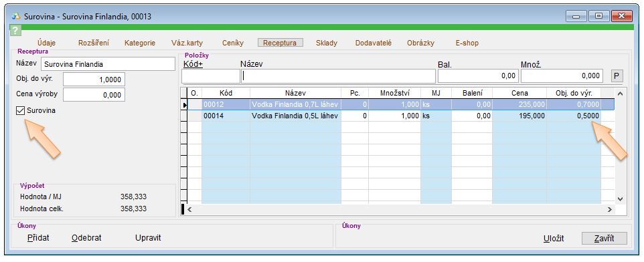Click the application icon in title bar
The width and height of the screenshot is (644, 262).
pyautogui.click(x=15, y=17)
